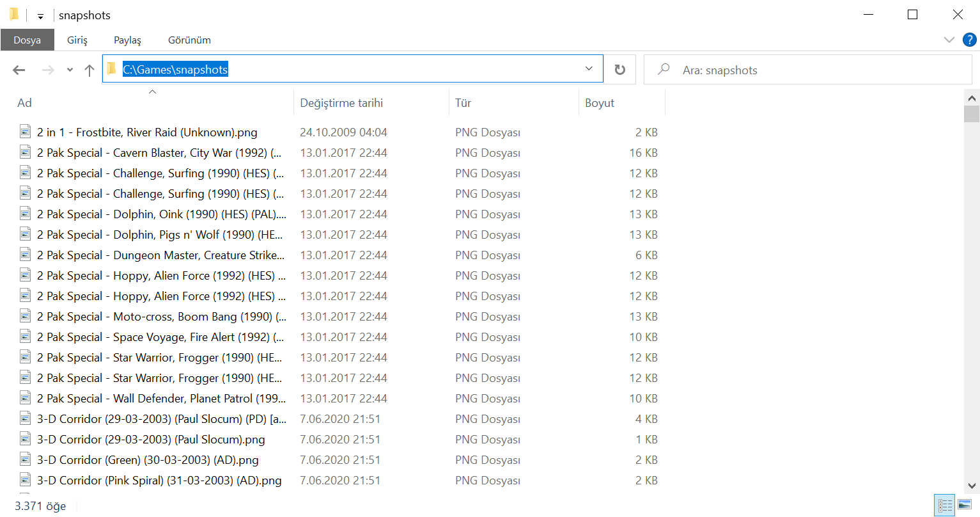This screenshot has width=980, height=517.
Task: Select the 2 in 1 Frostbite file icon
Action: tap(25, 132)
